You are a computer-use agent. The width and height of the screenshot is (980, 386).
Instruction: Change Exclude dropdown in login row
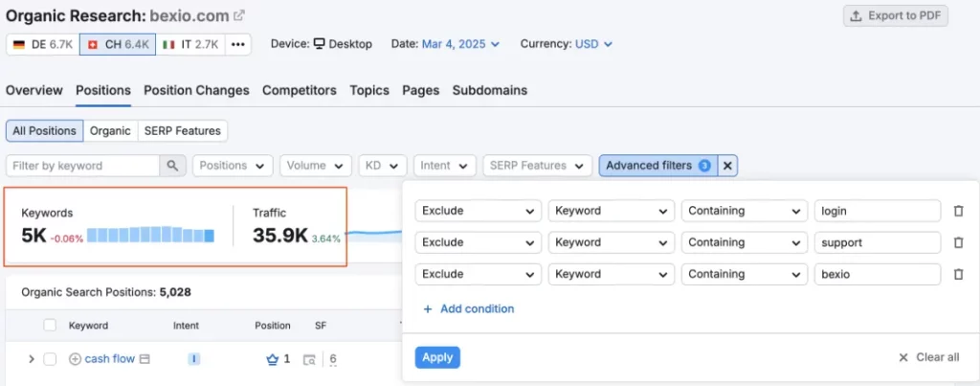click(x=479, y=211)
